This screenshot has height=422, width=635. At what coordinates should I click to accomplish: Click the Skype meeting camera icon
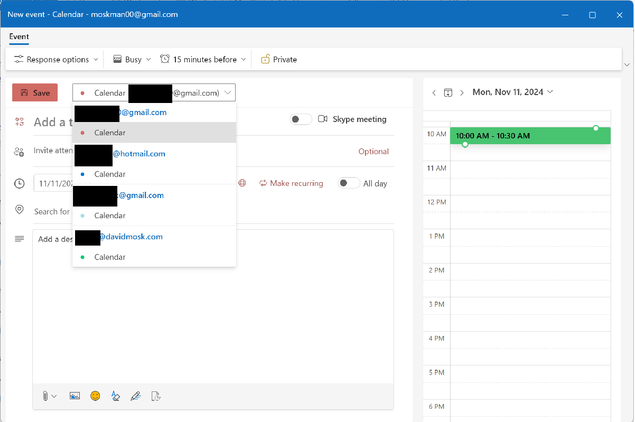click(322, 119)
